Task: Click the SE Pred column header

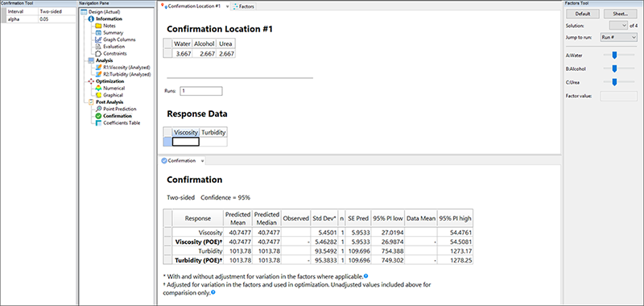Action: coord(359,218)
